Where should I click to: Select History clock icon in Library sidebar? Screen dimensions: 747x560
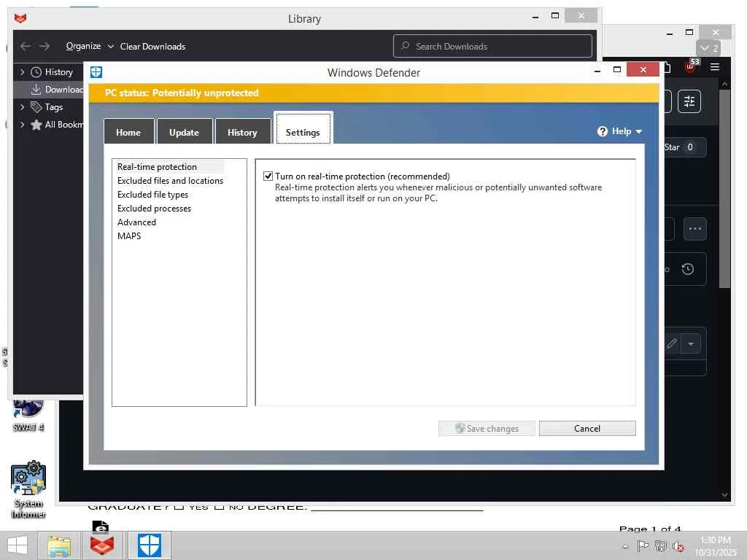click(x=36, y=72)
